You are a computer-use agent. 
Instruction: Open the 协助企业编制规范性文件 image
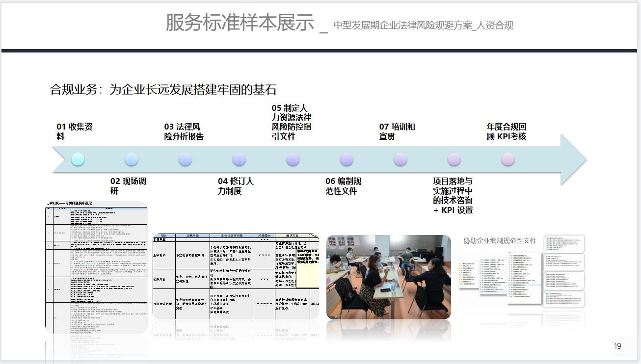click(x=522, y=270)
